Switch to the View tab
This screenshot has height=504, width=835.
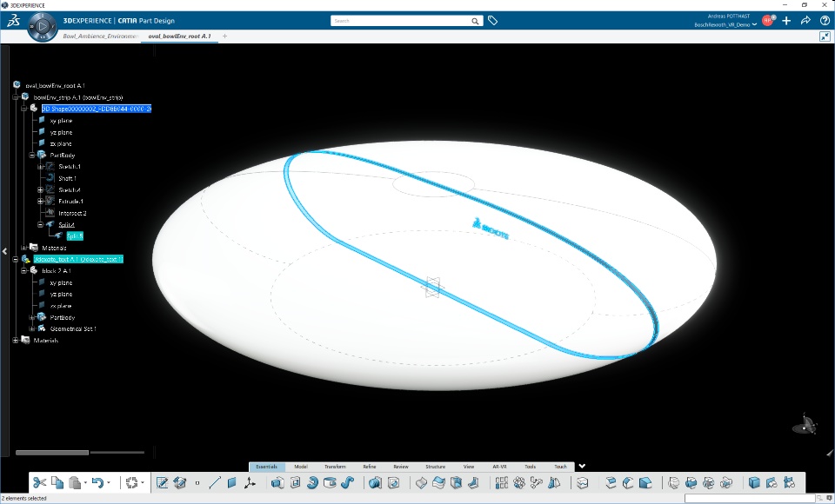469,467
